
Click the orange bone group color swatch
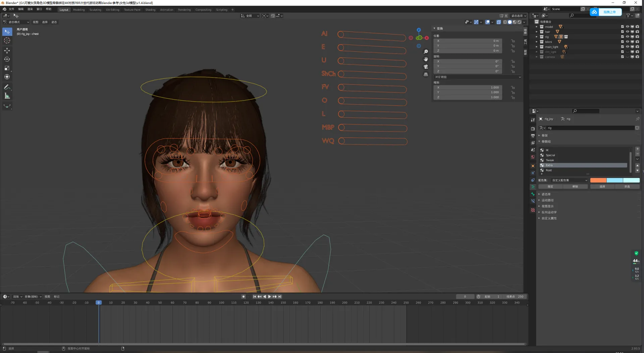(598, 180)
